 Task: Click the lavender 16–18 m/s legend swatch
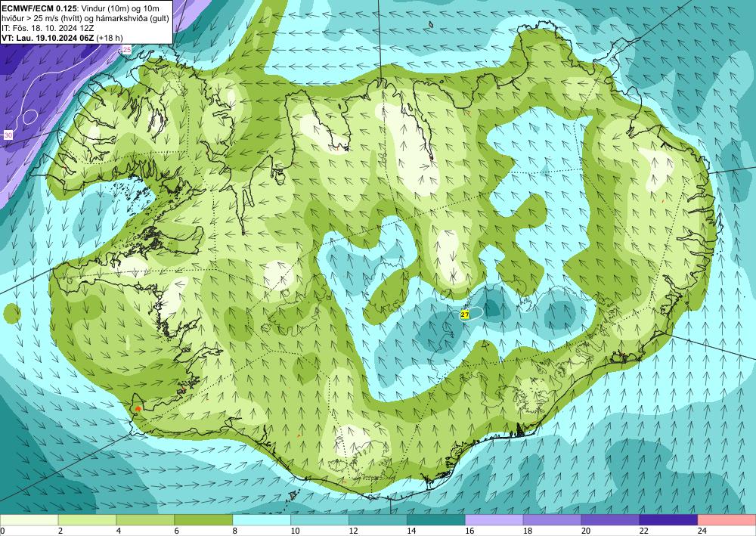[494, 520]
